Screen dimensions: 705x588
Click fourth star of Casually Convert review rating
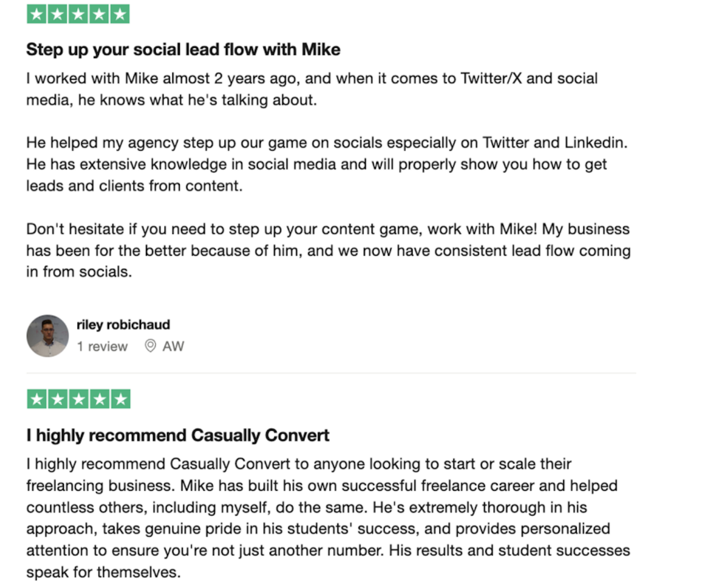coord(99,399)
